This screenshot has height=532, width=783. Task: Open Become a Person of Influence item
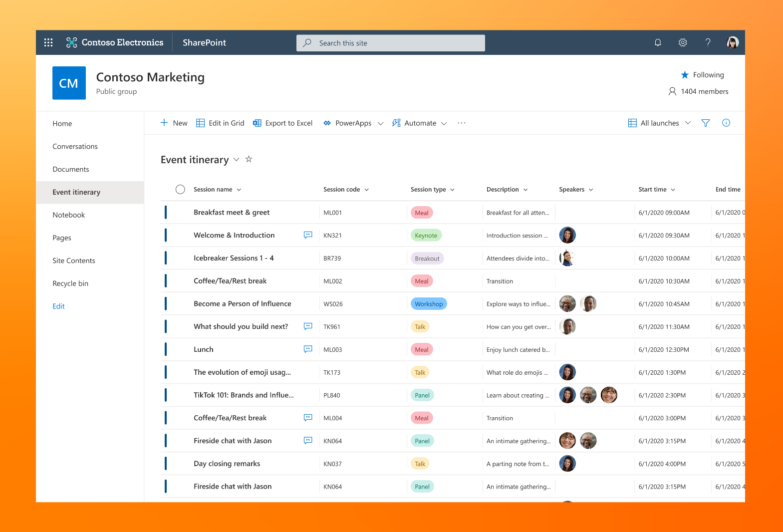(x=243, y=304)
